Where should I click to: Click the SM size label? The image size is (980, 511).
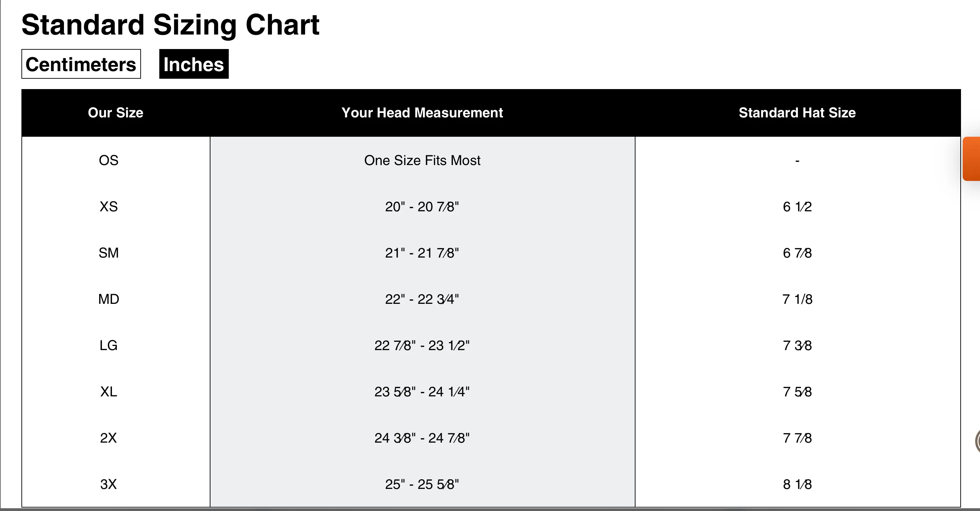[x=109, y=253]
